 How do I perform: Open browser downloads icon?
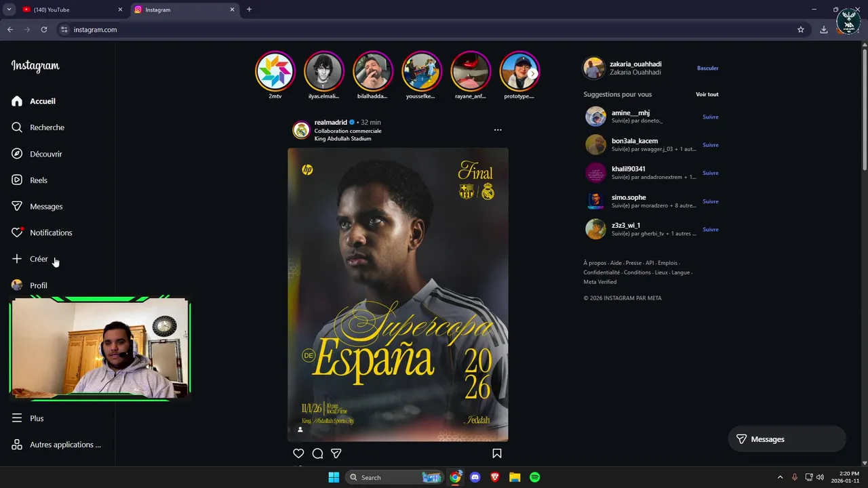tap(823, 29)
